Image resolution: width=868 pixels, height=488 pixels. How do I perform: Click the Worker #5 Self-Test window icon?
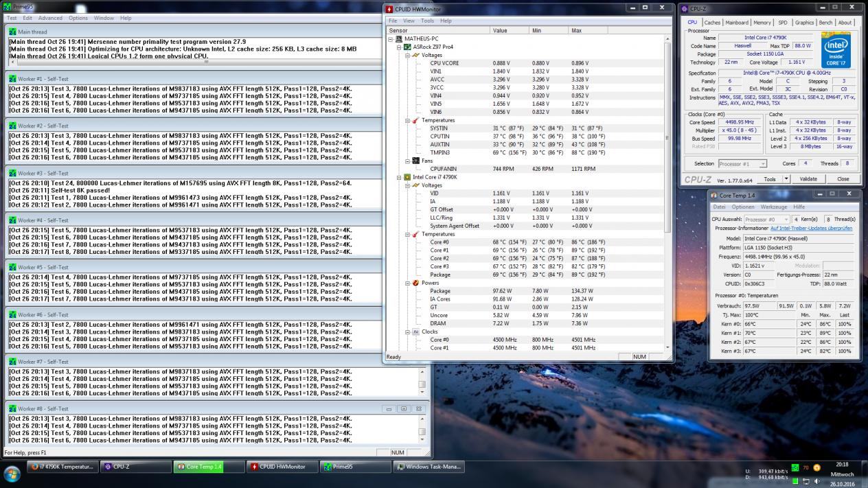coord(12,267)
